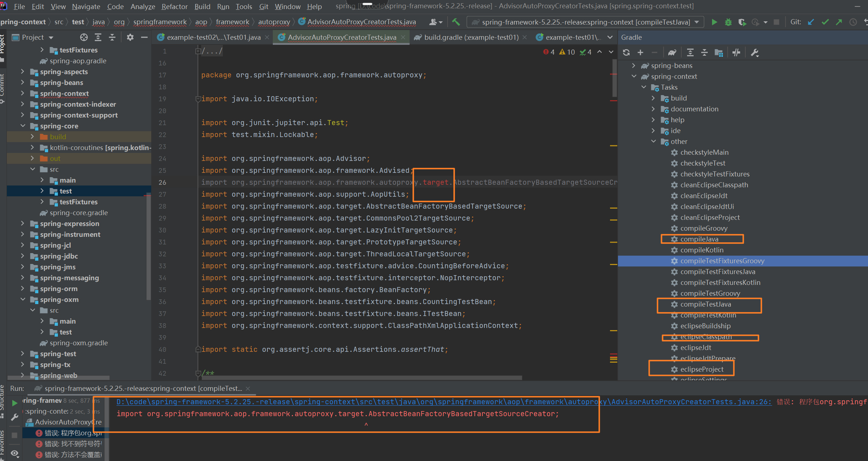868x461 pixels.
Task: Click the Git Commit checkmark icon
Action: point(825,22)
